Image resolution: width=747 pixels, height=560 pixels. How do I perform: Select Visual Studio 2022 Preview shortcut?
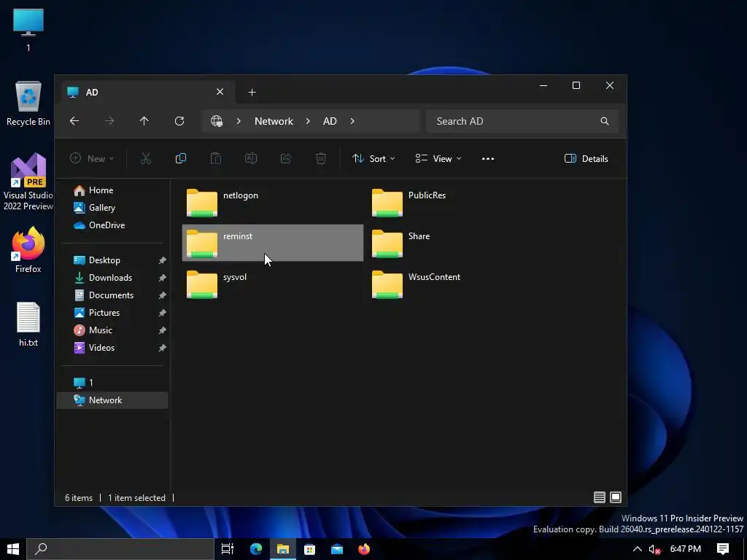point(28,182)
